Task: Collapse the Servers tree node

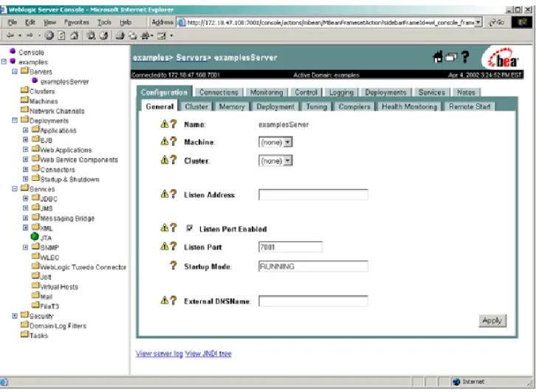Action: point(15,72)
